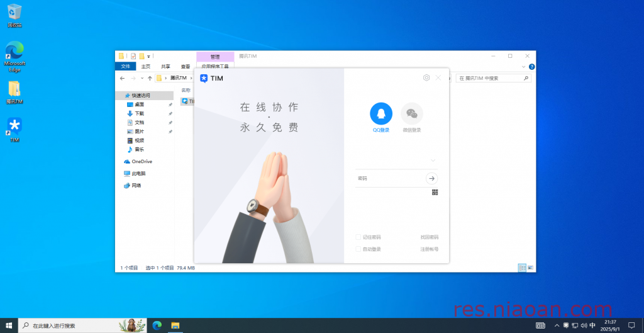
Task: Click properties icon in quick access toolbar
Action: (x=133, y=56)
